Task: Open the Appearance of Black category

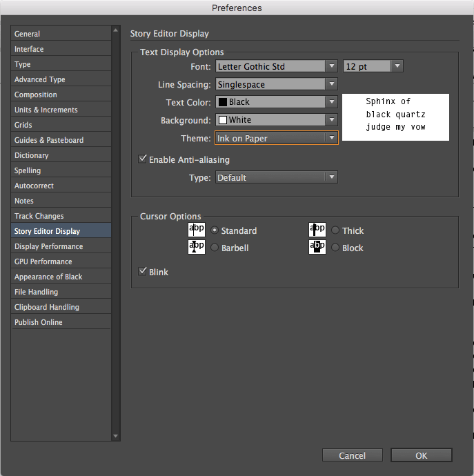Action: click(61, 277)
